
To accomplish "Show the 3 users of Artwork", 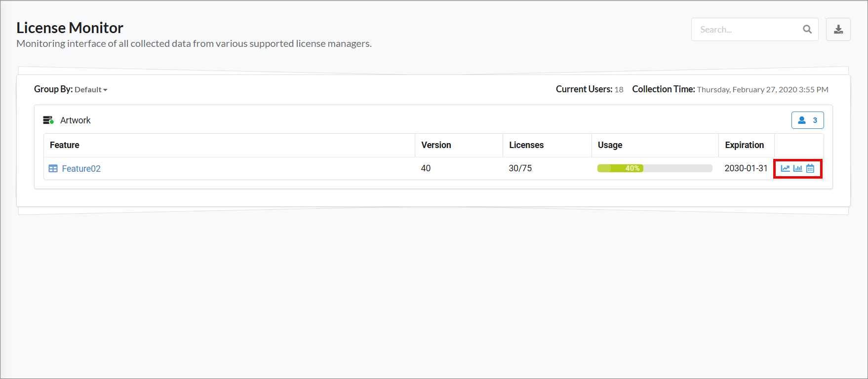I will coord(807,120).
